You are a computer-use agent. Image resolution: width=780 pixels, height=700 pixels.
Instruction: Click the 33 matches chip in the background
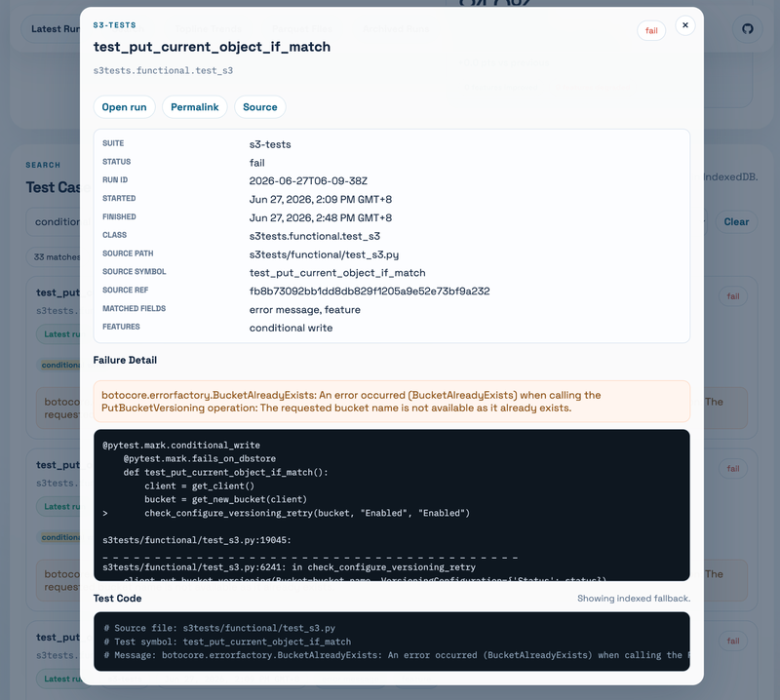click(54, 257)
